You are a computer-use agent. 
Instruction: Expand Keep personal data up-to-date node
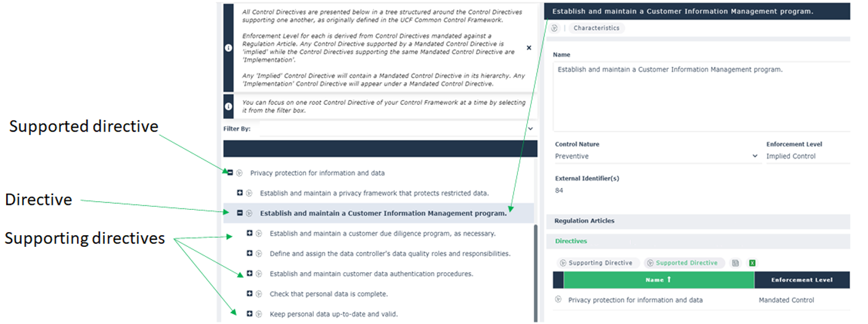pos(250,314)
